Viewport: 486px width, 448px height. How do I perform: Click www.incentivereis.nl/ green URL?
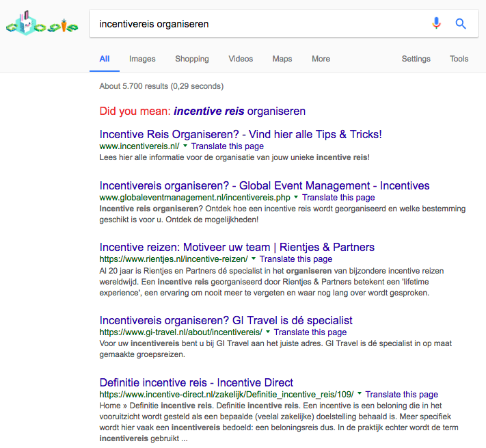click(139, 146)
